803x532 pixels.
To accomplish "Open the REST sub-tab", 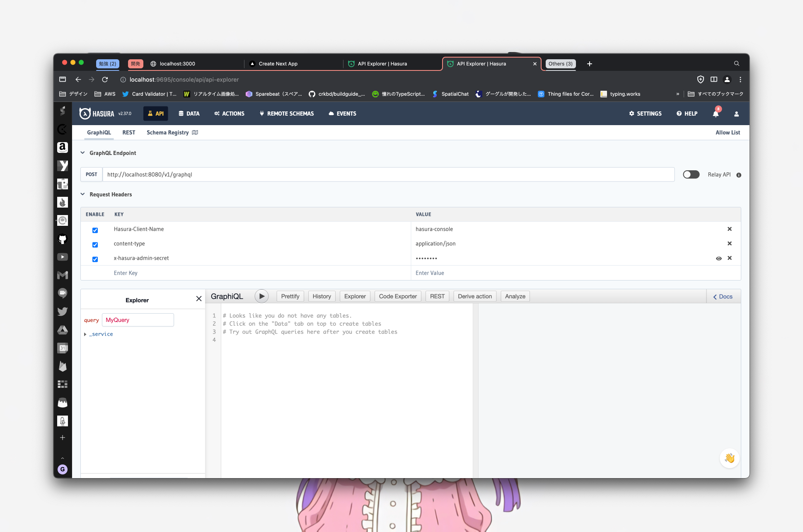I will tap(128, 133).
